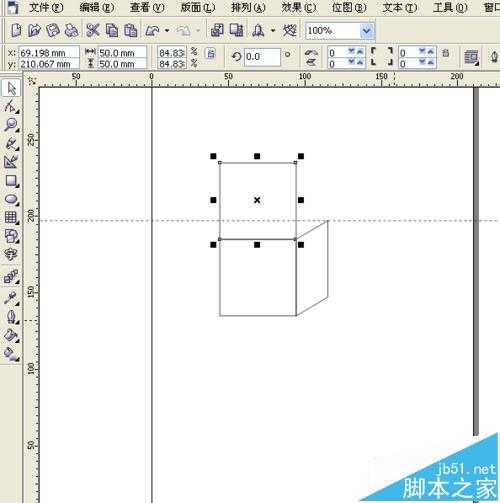Click the object width field
This screenshot has height=503, width=500.
coord(122,53)
